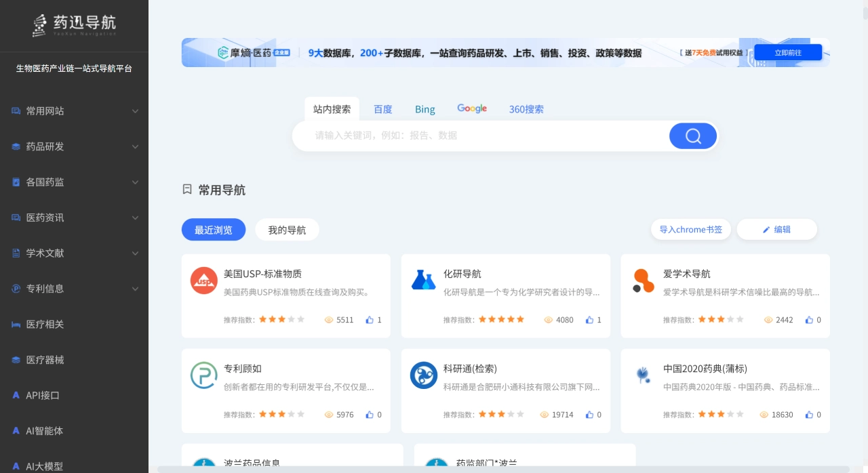This screenshot has width=868, height=473.
Task: Expand the 学术文献 menu chevron
Action: [135, 253]
